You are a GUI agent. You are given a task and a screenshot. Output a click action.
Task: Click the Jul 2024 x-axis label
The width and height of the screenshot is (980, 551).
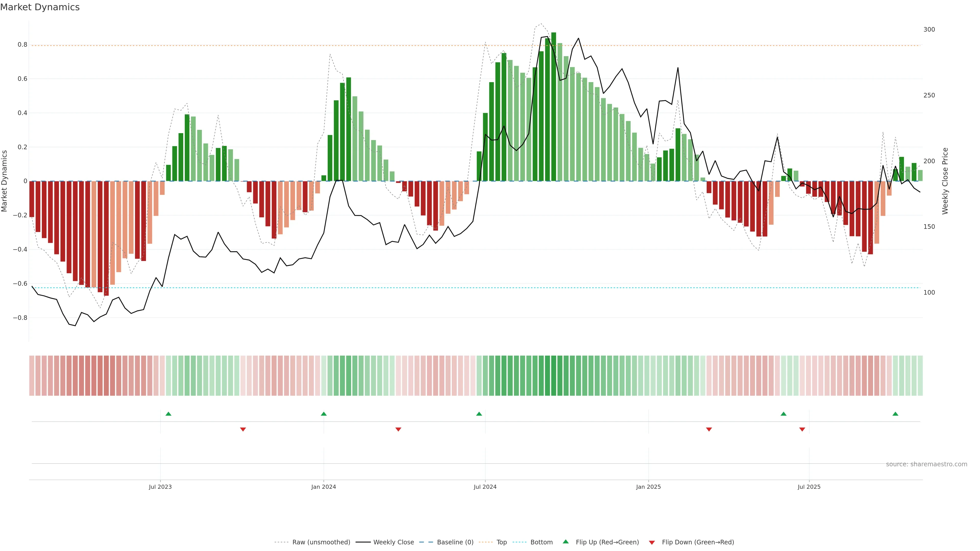pyautogui.click(x=485, y=487)
